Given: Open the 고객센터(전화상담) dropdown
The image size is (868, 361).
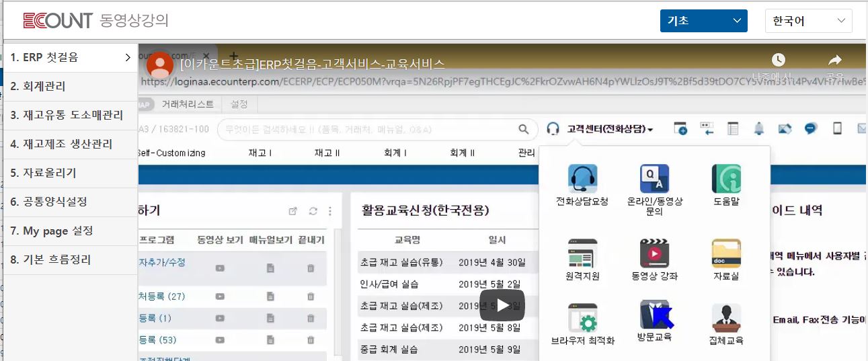Looking at the screenshot, I should (610, 129).
